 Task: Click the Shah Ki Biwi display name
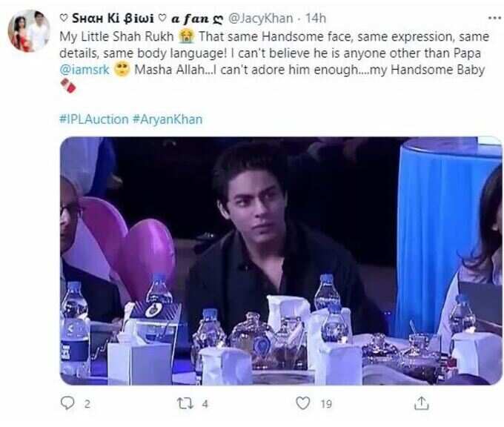tap(113, 19)
